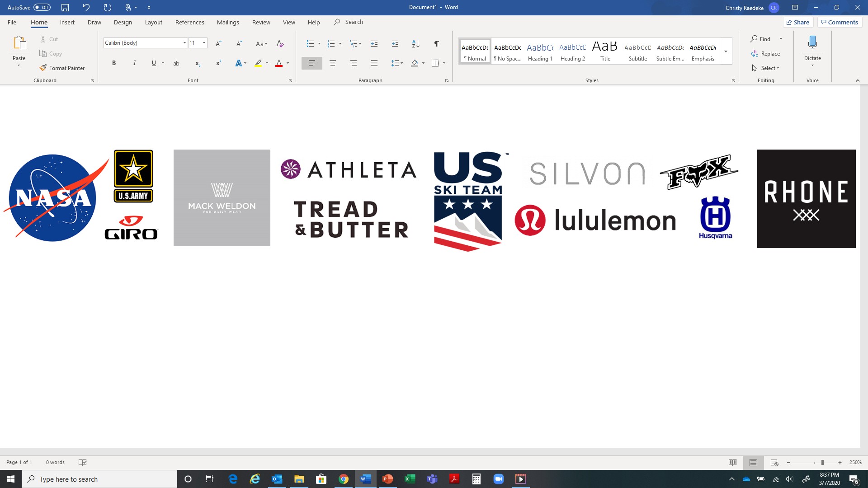The image size is (868, 488).
Task: Click the Format Painter tool
Action: [62, 68]
